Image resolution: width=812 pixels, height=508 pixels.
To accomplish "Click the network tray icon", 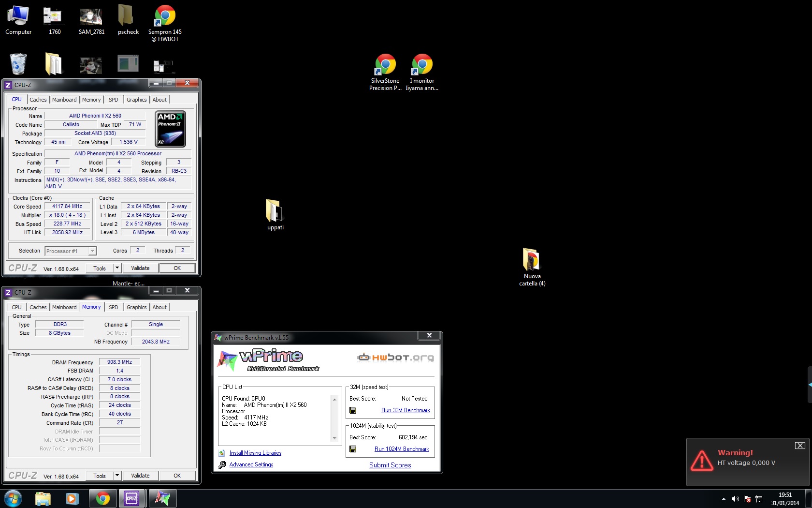I will (x=759, y=499).
